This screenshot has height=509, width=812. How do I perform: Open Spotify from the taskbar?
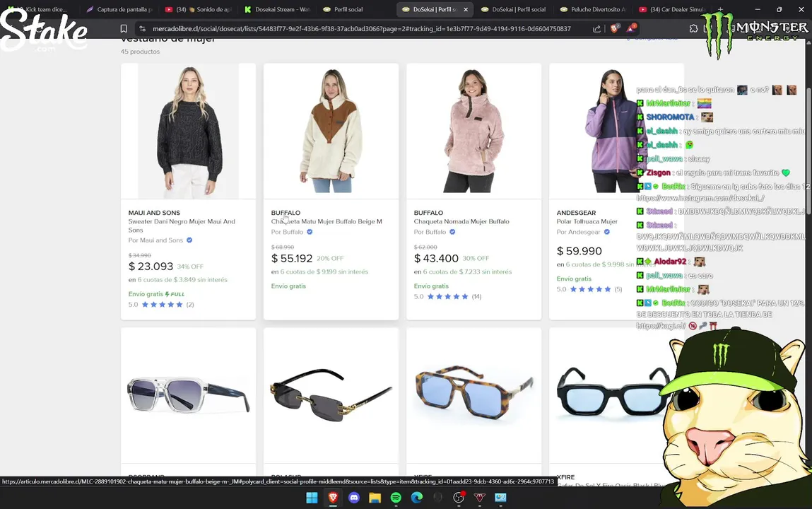coord(396,498)
